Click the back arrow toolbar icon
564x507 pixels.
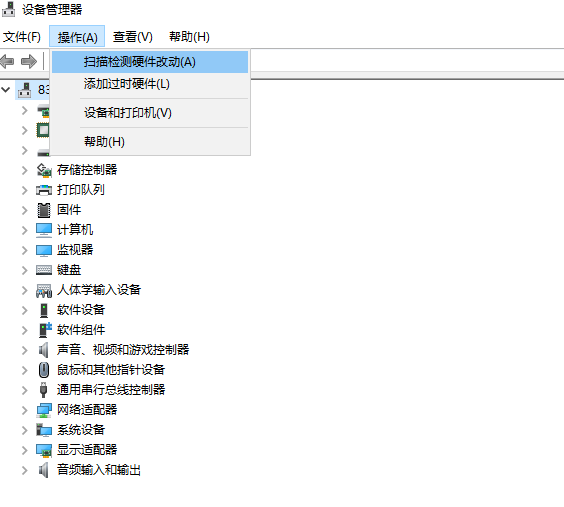click(8, 61)
